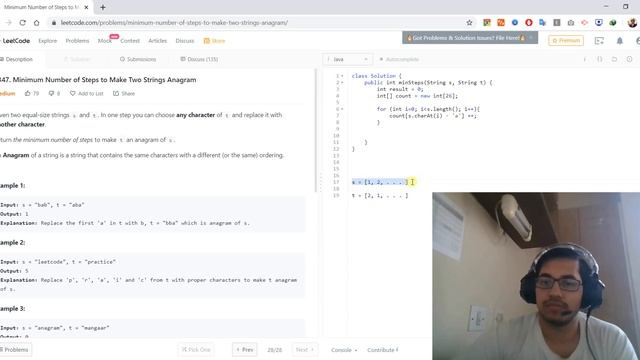Open the Explore menu item
Screen dimensions: 640x360
(48, 41)
